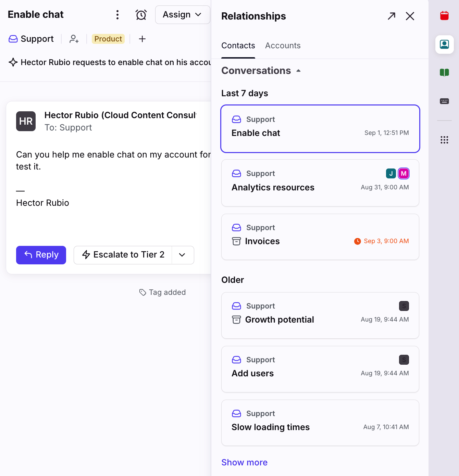Click the yellow Product tag
This screenshot has width=459, height=476.
tap(108, 39)
